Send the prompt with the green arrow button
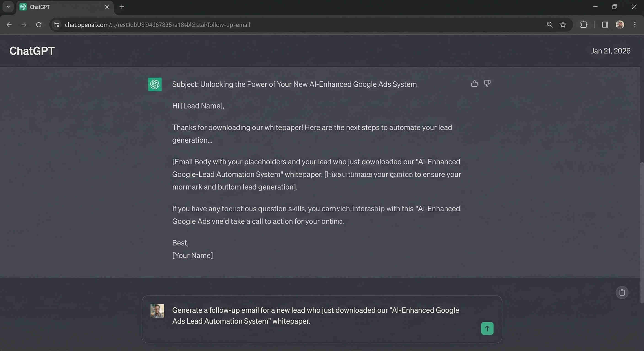 [x=487, y=328]
